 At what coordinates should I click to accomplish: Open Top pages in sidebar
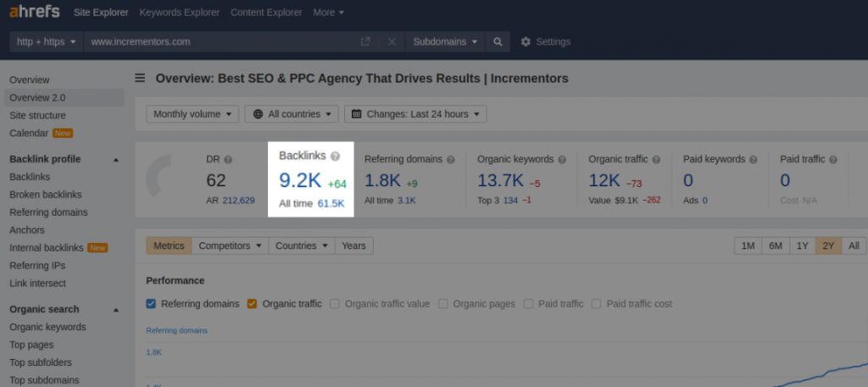coord(31,345)
